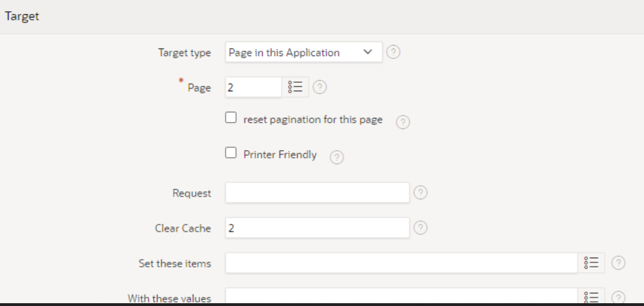Expand the Target type dropdown
This screenshot has width=644, height=306.
(x=303, y=52)
